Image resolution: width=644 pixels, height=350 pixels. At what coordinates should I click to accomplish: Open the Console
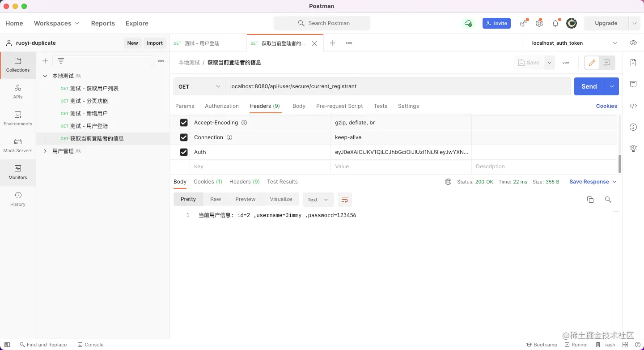(91, 345)
